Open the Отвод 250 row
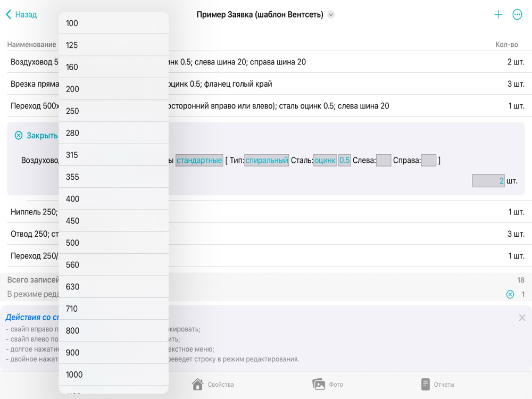 [266, 234]
